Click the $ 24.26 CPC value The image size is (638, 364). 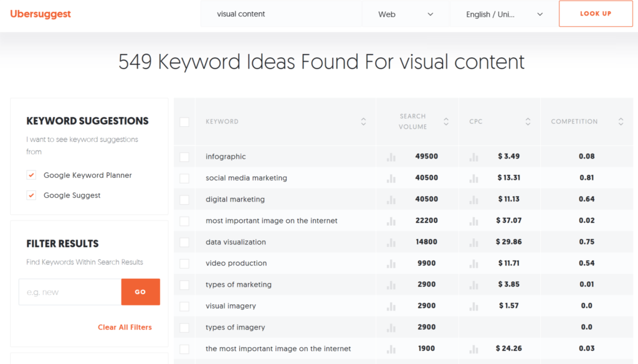(x=508, y=348)
